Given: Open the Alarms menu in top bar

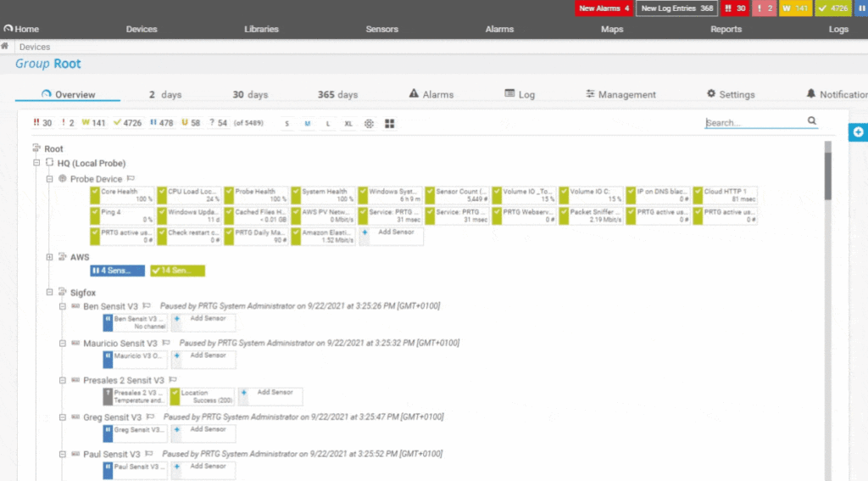Looking at the screenshot, I should coord(499,29).
